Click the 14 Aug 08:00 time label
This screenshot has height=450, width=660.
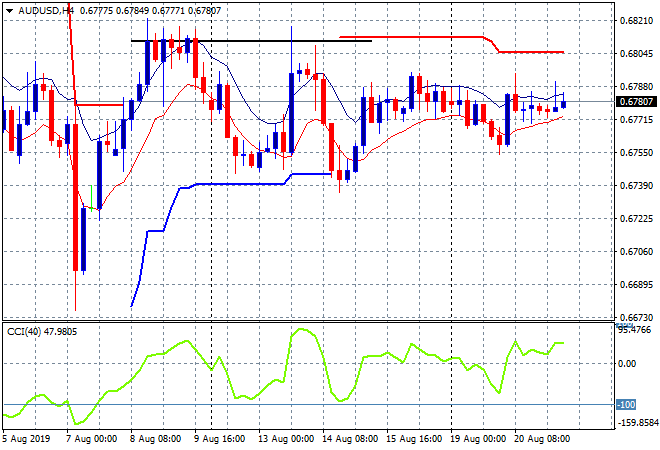point(350,439)
